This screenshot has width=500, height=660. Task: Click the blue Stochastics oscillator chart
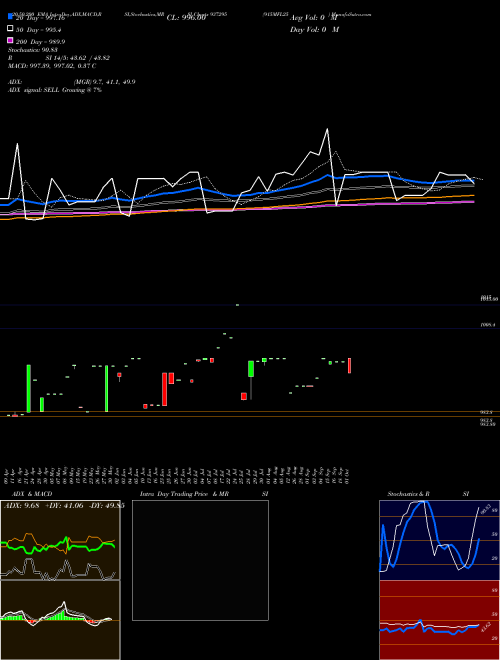pyautogui.click(x=439, y=540)
